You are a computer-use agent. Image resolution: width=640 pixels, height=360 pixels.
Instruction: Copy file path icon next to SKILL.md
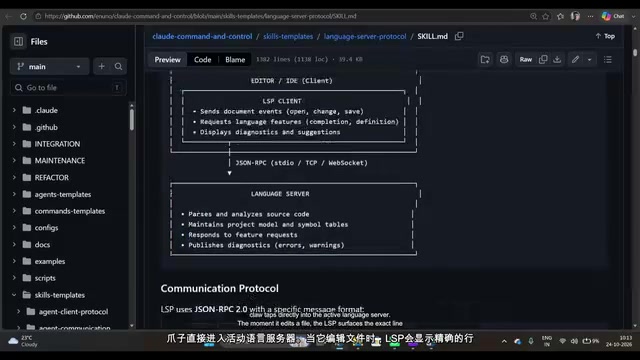pos(459,36)
